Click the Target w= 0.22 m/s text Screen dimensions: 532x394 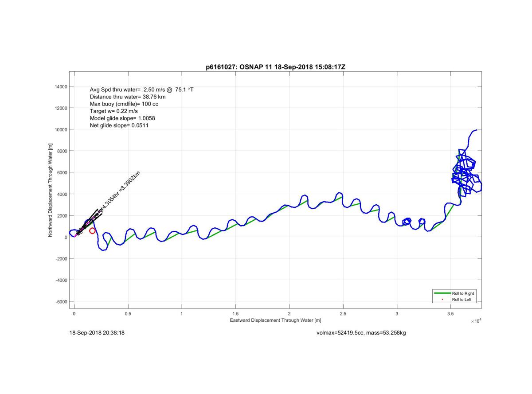(x=113, y=111)
